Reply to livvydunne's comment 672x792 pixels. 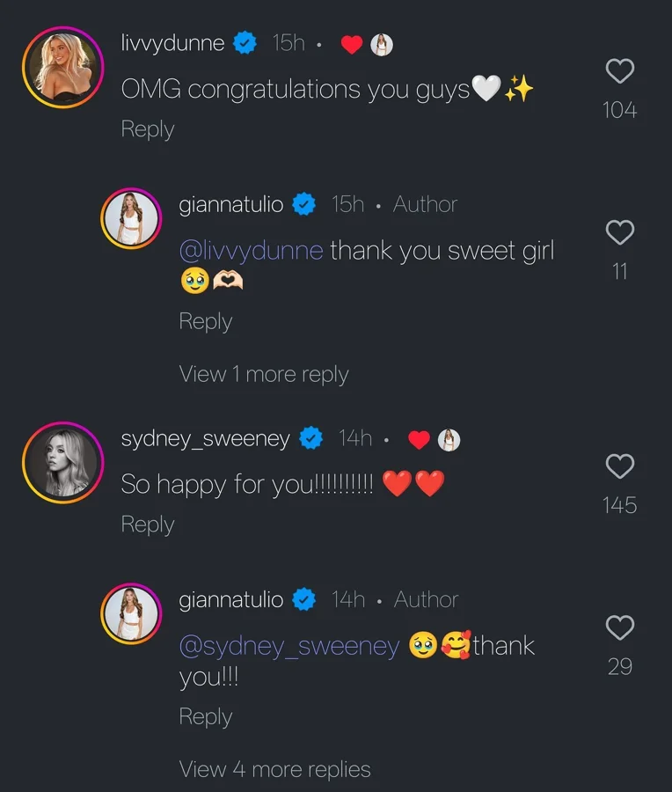pyautogui.click(x=148, y=129)
